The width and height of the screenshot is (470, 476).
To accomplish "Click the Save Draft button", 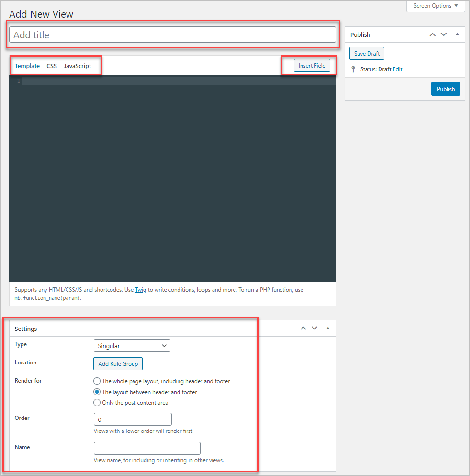I will (x=367, y=54).
